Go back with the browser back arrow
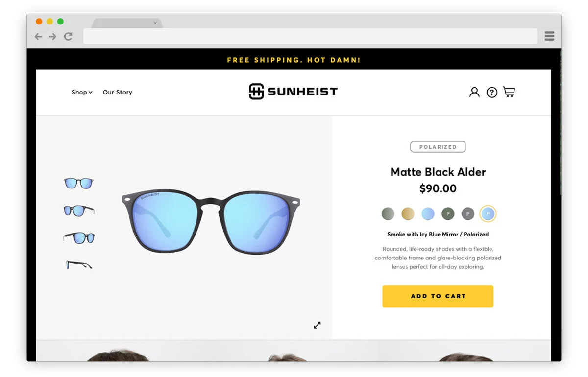588x377 pixels. pos(38,36)
